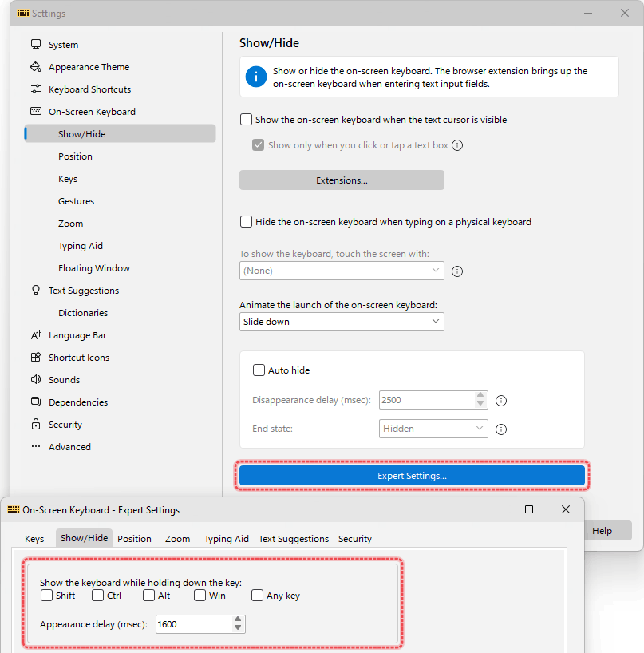
Task: Toggle 'Show only when you click or tap'
Action: click(x=258, y=145)
